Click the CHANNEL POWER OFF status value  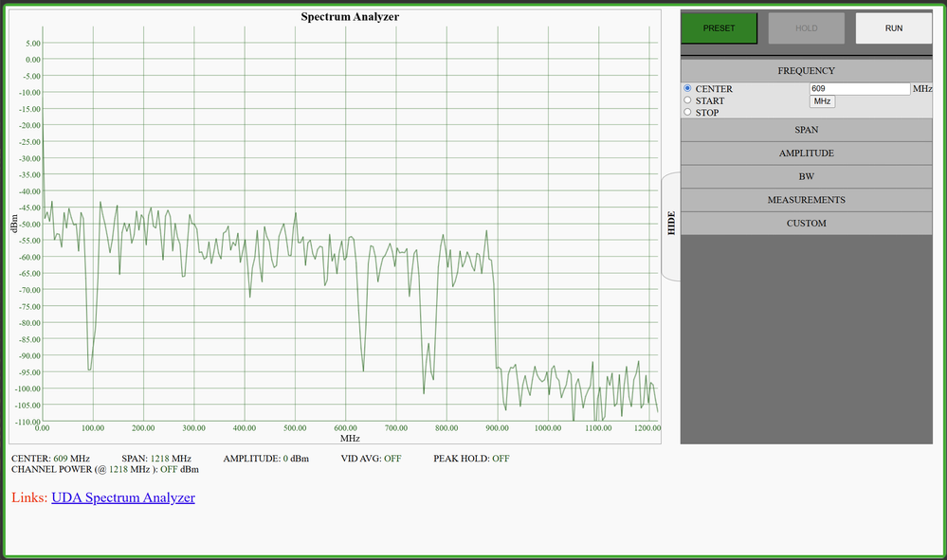[169, 469]
